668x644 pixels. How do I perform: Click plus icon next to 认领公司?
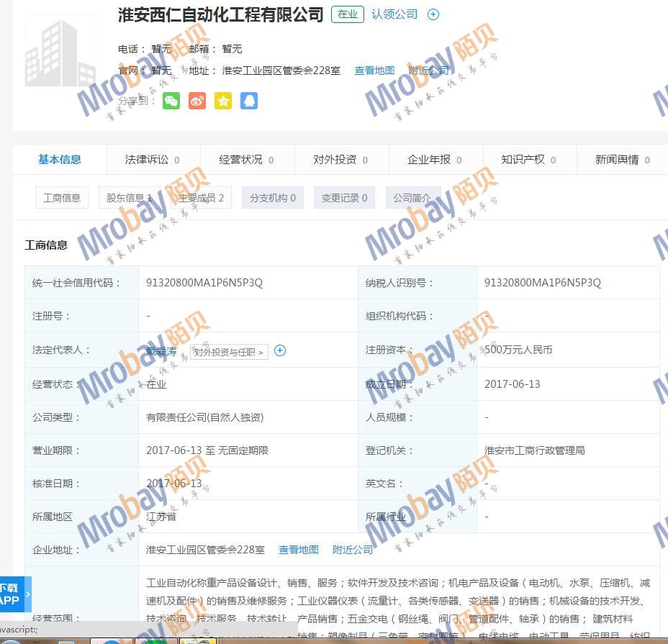(433, 14)
